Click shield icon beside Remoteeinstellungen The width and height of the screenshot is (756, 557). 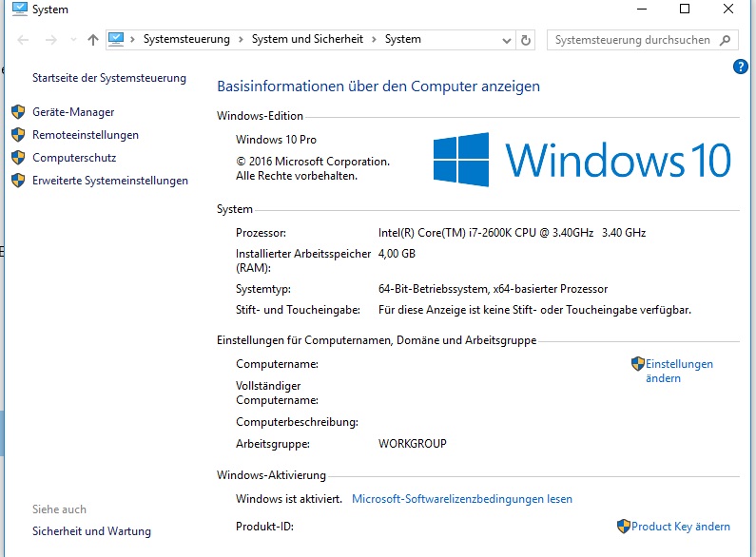tap(18, 134)
